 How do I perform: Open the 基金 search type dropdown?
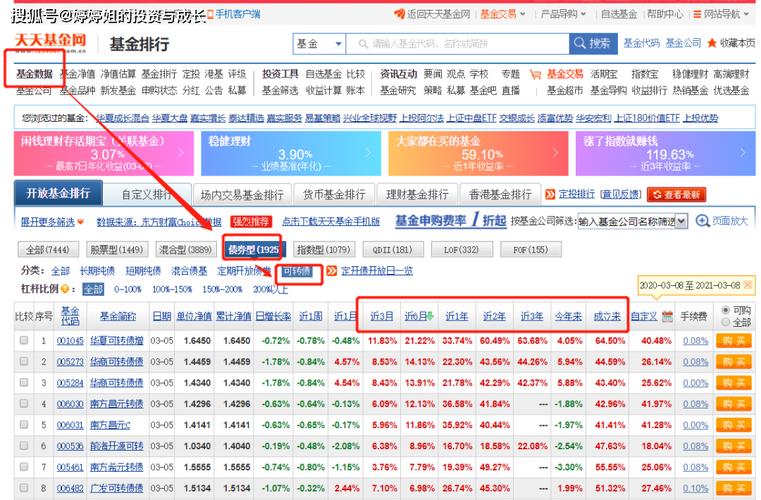[x=319, y=44]
